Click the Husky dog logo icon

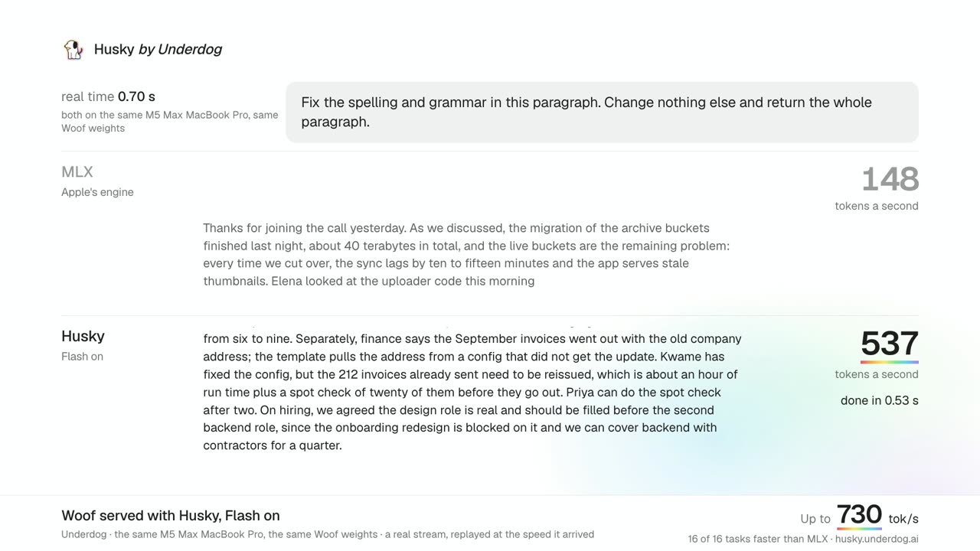[73, 50]
